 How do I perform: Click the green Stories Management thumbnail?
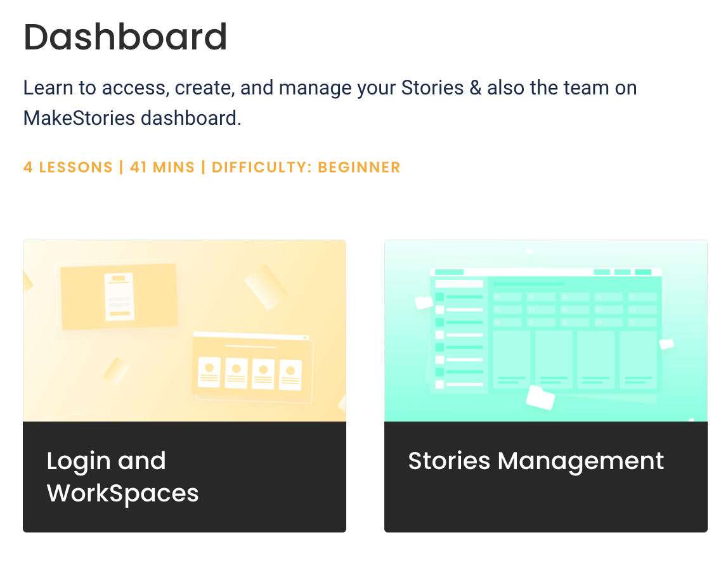[x=545, y=330]
